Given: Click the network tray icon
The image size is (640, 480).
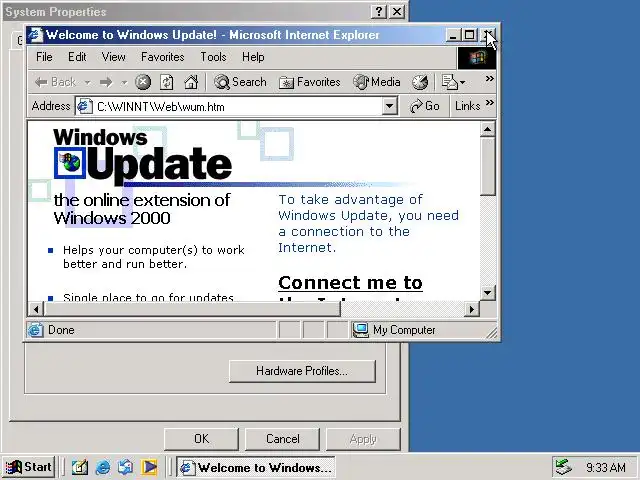Looking at the screenshot, I should coord(564,467).
